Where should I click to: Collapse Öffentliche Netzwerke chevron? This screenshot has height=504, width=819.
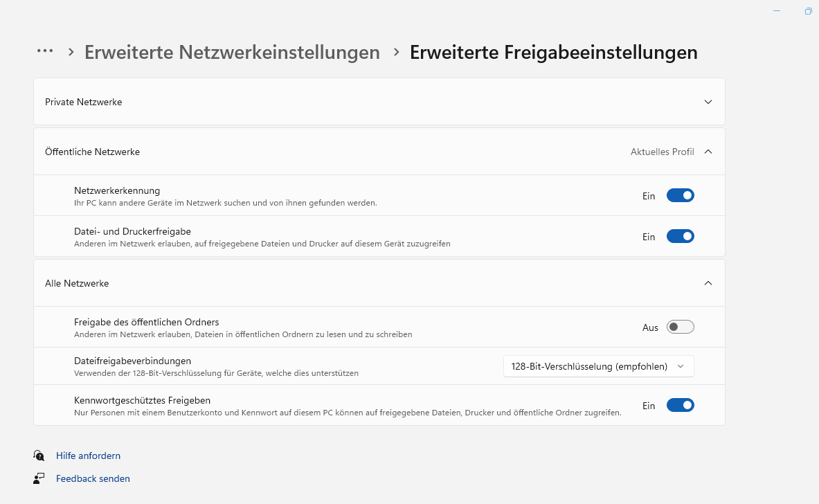click(708, 152)
